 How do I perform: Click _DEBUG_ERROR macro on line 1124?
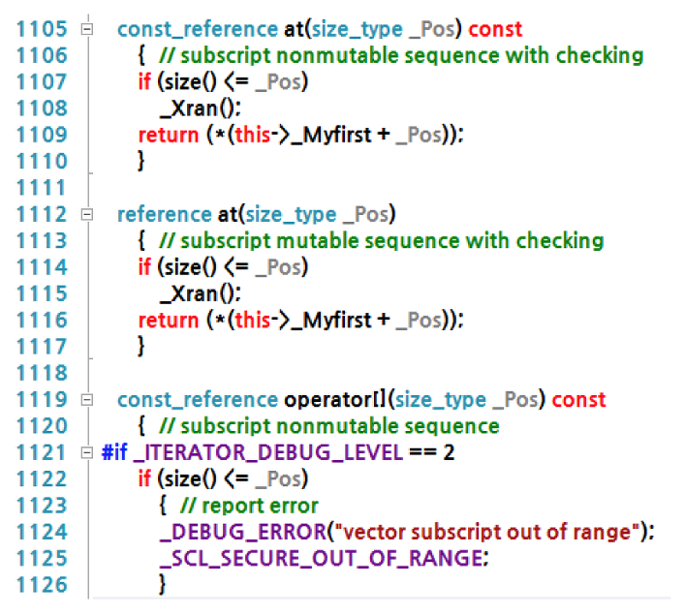243,532
